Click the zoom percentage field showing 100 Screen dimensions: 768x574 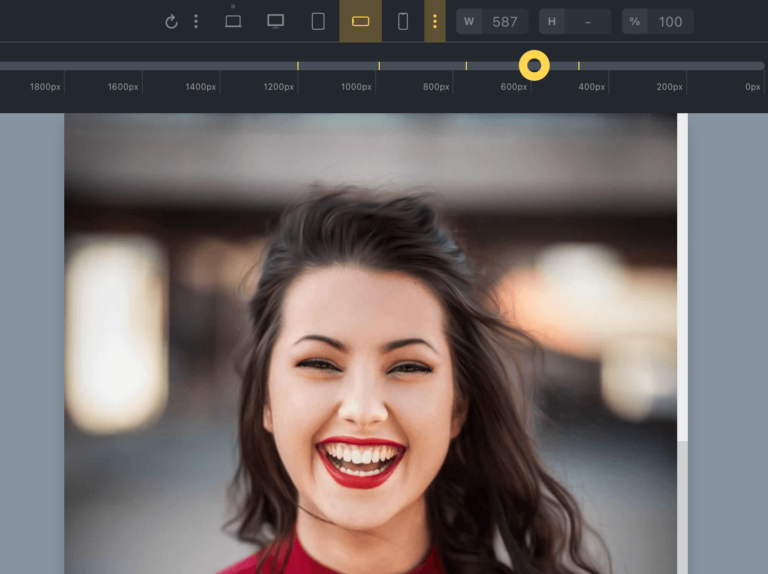(x=671, y=22)
